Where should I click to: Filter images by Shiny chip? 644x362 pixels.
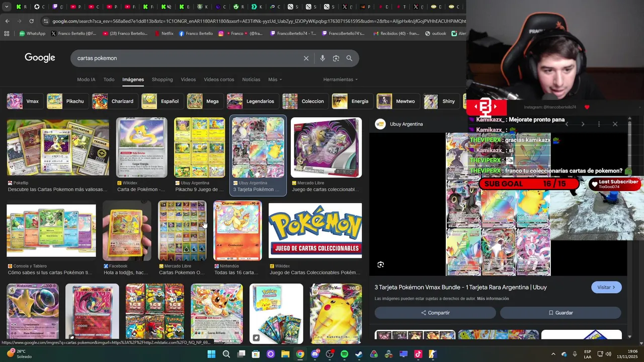(x=441, y=101)
